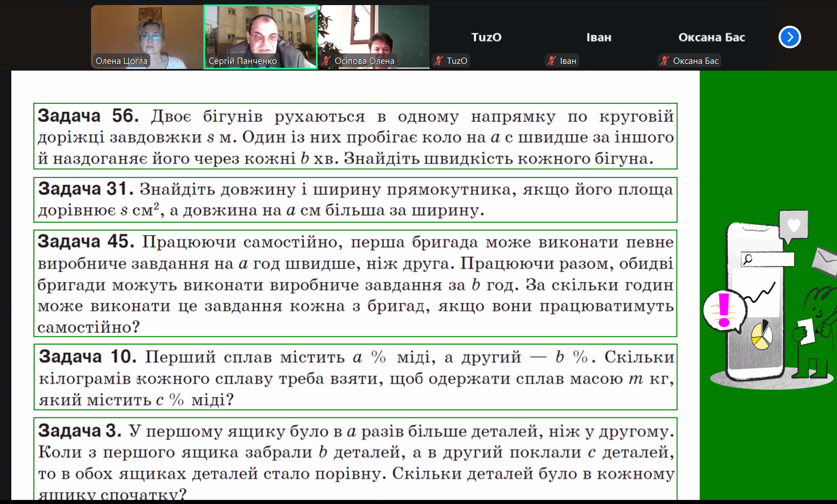
Task: Click the Задача 45 heading
Action: coord(86,242)
